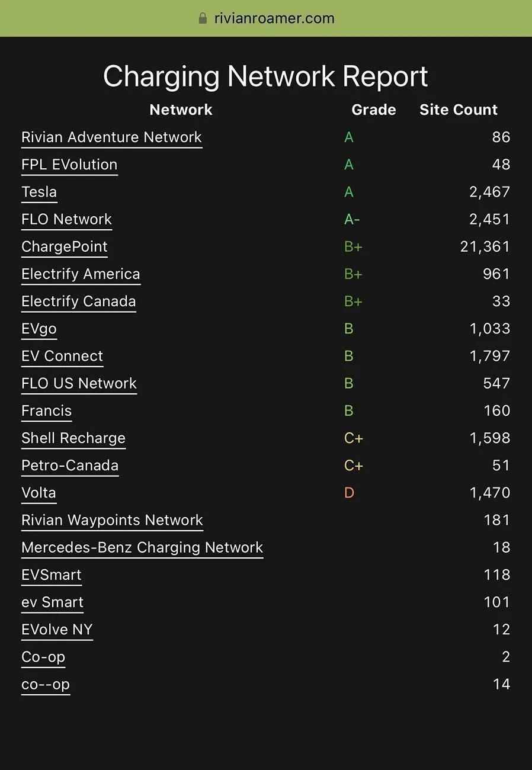Click the EVgo network link
The image size is (532, 770).
[x=39, y=329]
